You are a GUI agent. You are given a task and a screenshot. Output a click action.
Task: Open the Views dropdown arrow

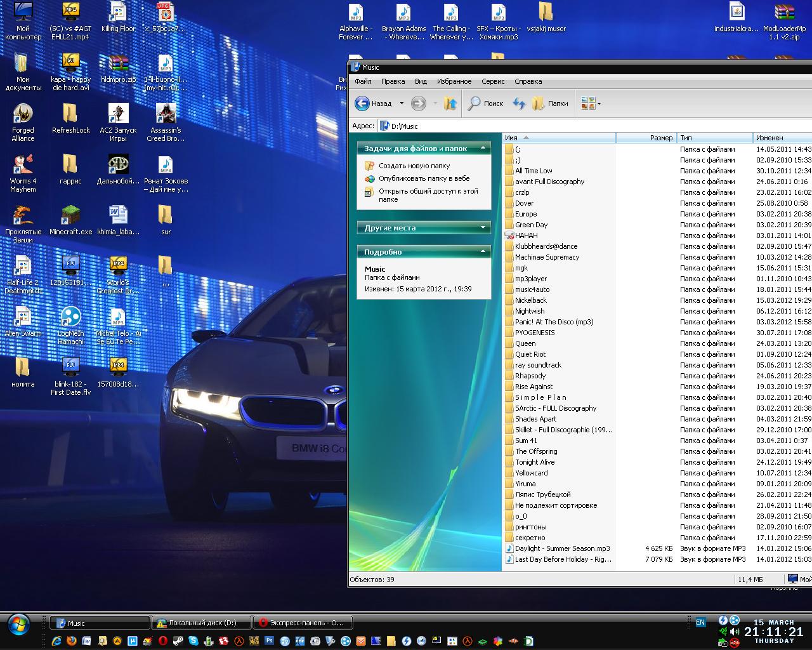coord(599,103)
